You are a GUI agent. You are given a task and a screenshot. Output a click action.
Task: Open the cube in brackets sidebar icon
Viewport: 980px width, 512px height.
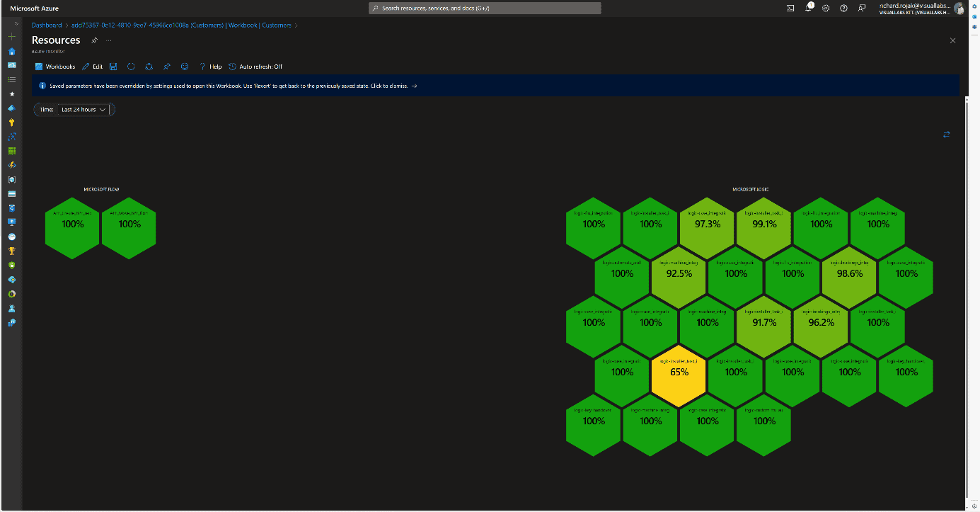pos(11,179)
